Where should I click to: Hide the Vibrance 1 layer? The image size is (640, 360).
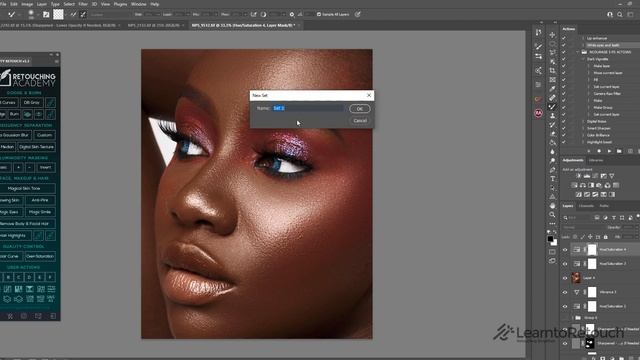tap(565, 292)
